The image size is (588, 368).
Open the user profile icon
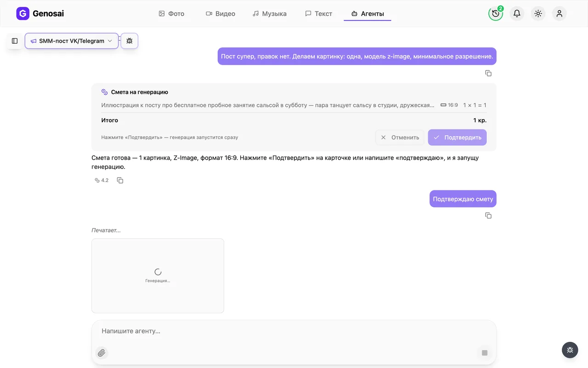click(559, 13)
